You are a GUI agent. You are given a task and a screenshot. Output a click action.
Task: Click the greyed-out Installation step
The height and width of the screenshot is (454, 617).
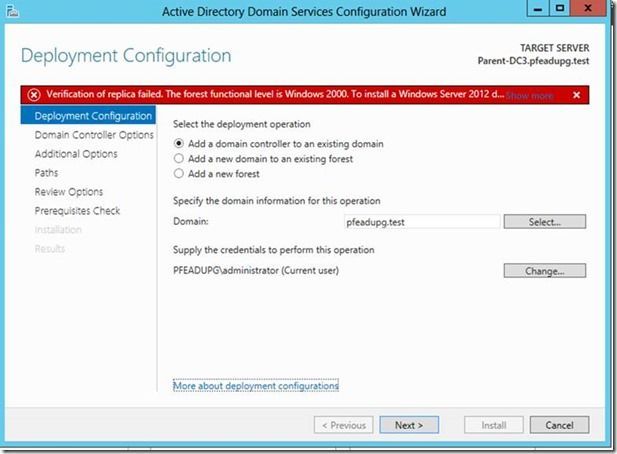click(58, 229)
